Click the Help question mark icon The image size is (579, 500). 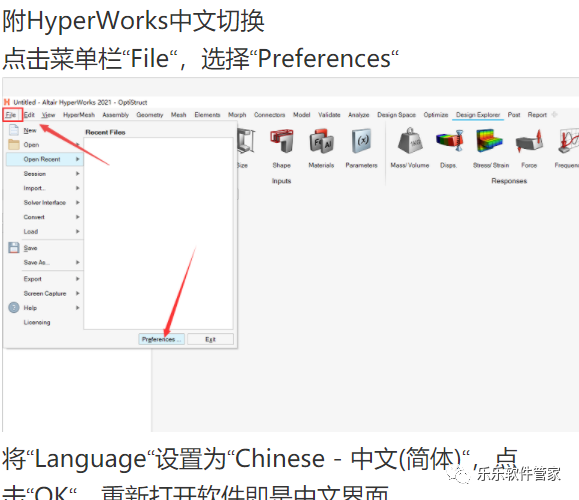tap(14, 307)
